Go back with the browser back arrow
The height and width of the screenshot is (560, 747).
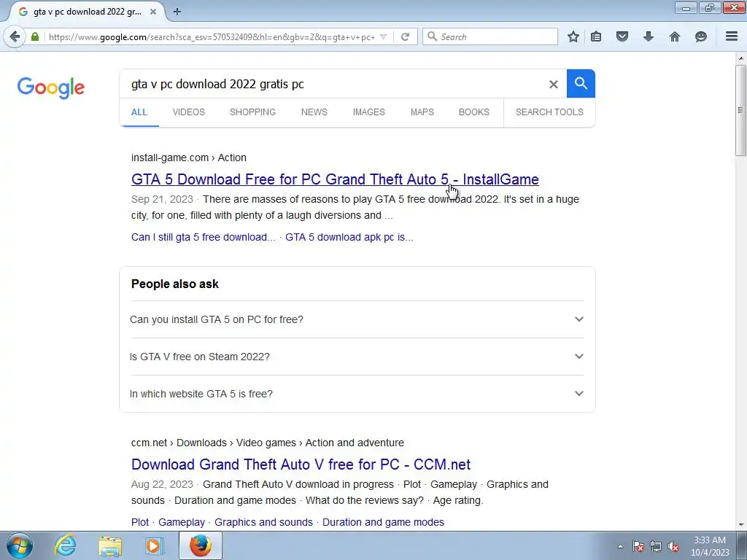(x=15, y=36)
